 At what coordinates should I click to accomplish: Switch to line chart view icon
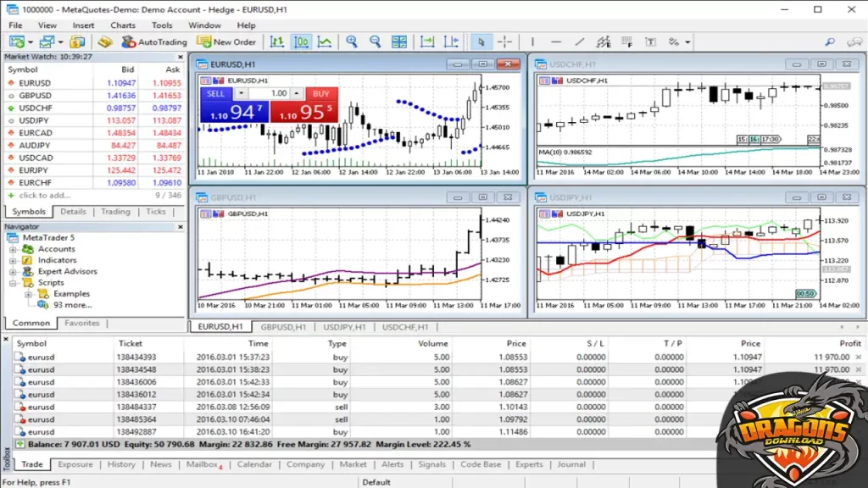point(325,42)
